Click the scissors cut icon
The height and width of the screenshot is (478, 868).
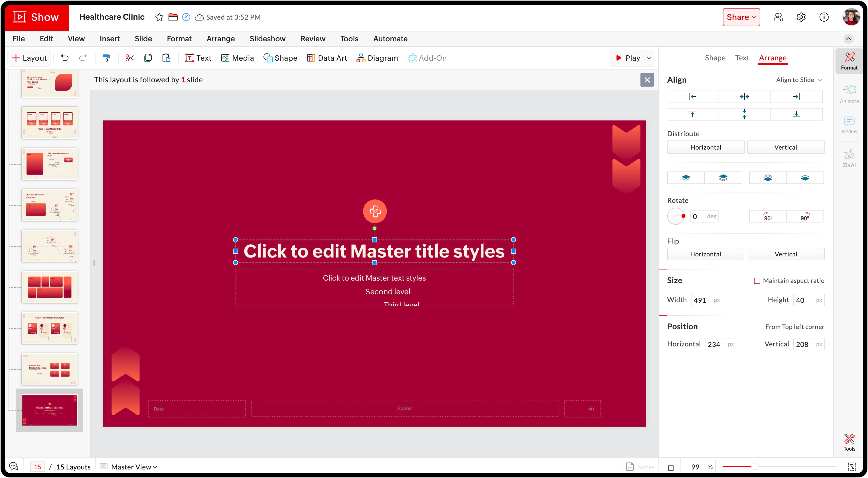[x=129, y=58]
